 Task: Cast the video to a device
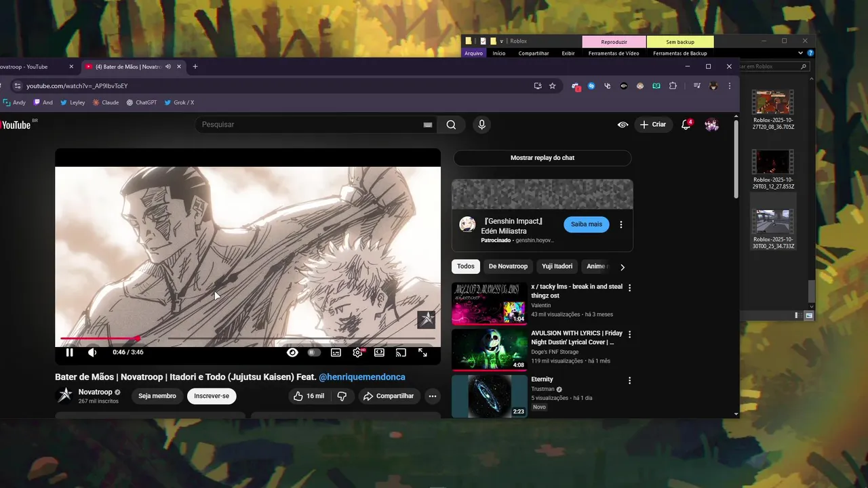pyautogui.click(x=401, y=352)
